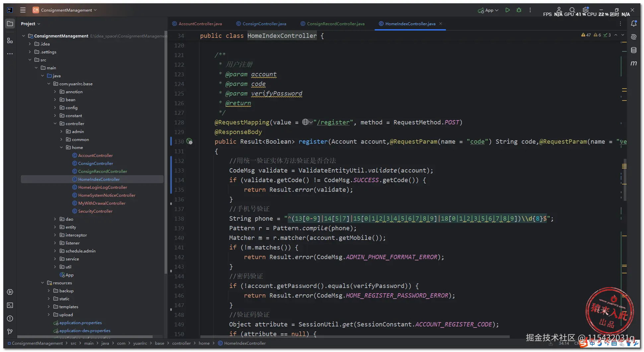Click breadcrumb 'yuanlrc' in navigation bar
Viewport: 644px width, 352px height.
pos(140,343)
